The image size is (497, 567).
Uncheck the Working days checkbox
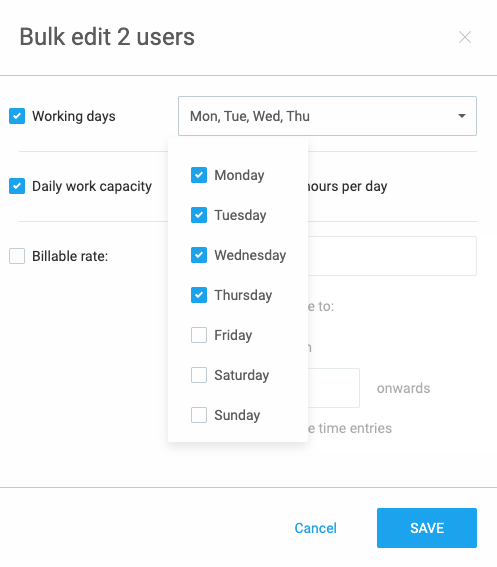click(x=17, y=116)
